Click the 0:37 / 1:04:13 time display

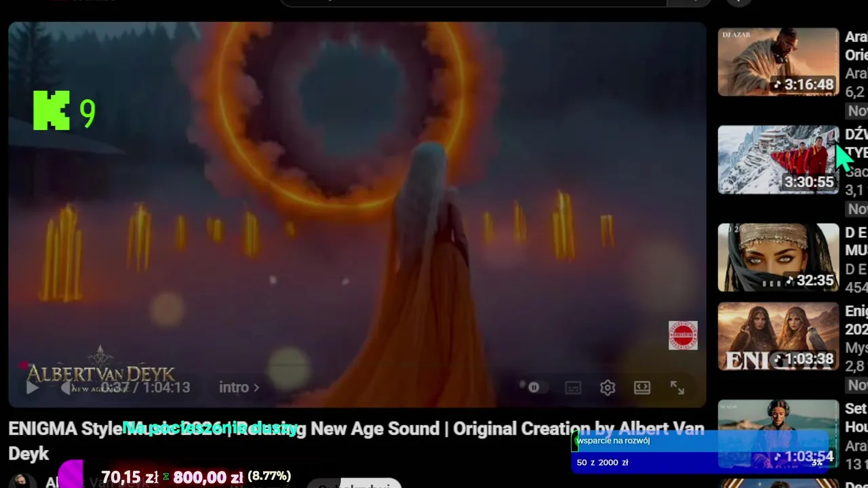point(145,387)
